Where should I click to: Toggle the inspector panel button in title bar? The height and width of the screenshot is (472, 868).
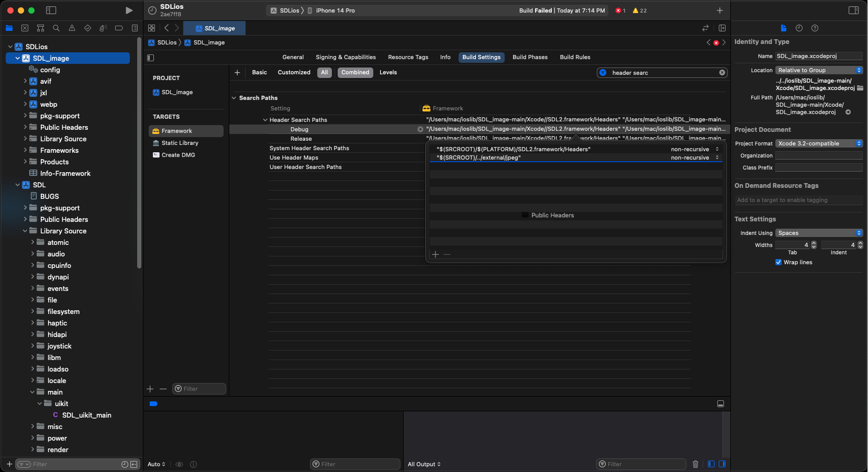coord(853,10)
